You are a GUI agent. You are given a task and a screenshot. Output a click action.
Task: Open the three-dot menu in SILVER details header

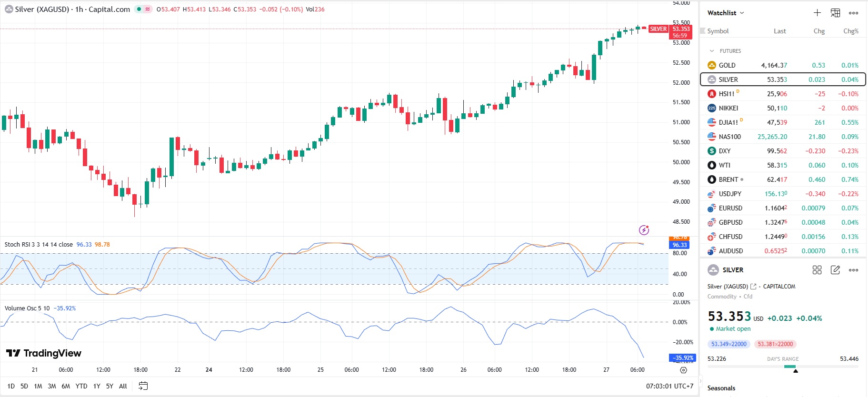(853, 270)
